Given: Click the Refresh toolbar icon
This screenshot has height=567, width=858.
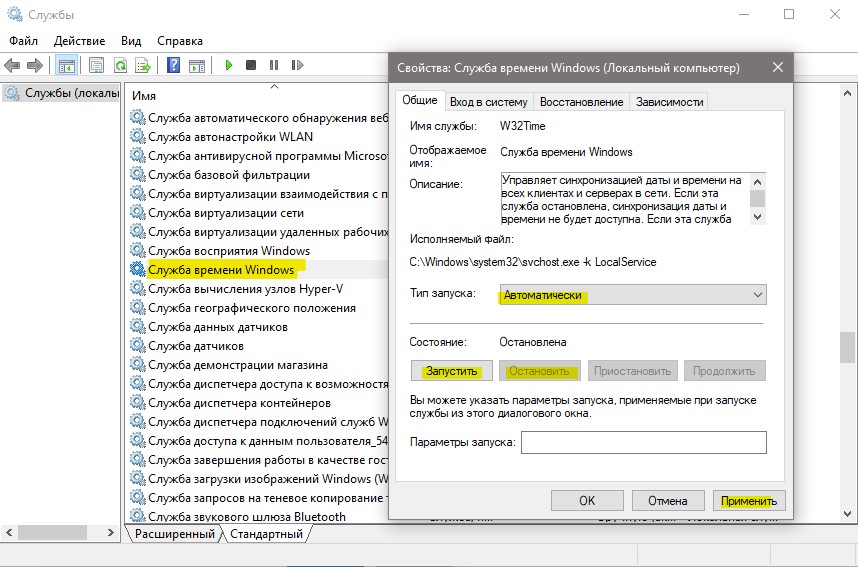Looking at the screenshot, I should click(x=120, y=66).
